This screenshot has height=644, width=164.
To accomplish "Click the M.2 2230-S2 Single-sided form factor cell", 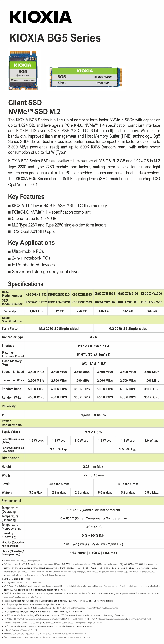I will click(x=59, y=329).
